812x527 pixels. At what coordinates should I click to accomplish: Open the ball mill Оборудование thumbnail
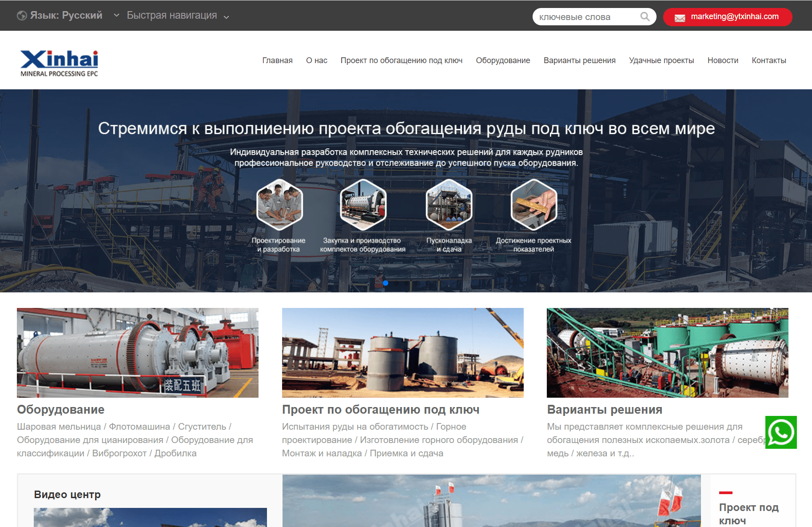tap(138, 353)
